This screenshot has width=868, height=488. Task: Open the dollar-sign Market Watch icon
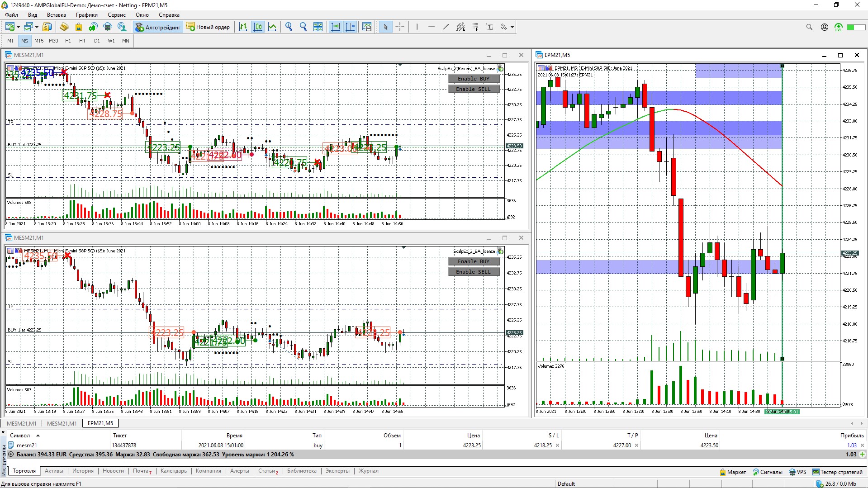tap(47, 27)
